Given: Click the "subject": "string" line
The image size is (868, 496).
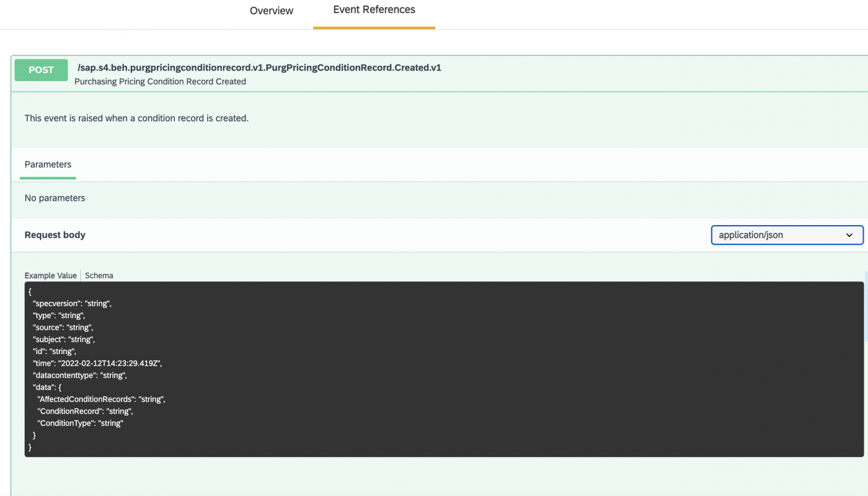Looking at the screenshot, I should (x=64, y=339).
